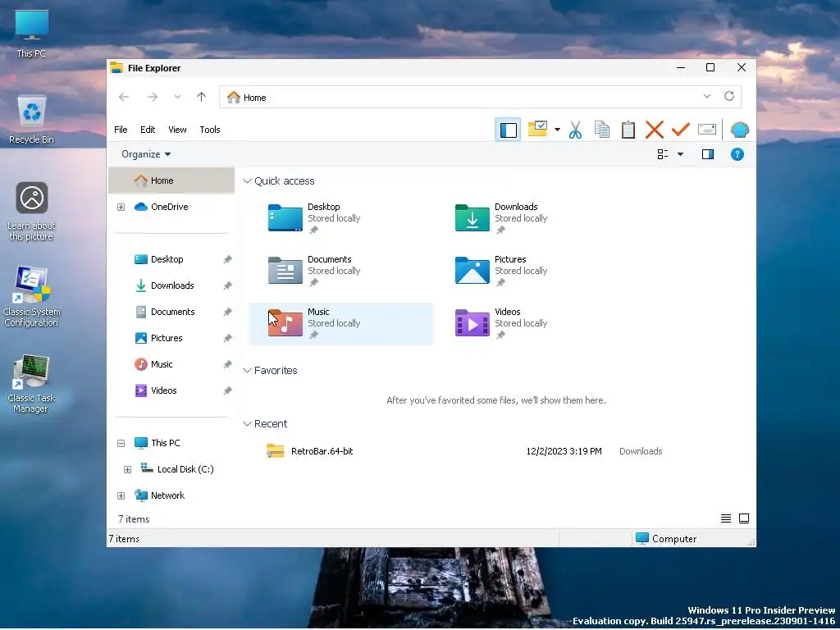Viewport: 840px width, 630px height.
Task: Open the view options dropdown arrow
Action: tap(680, 154)
